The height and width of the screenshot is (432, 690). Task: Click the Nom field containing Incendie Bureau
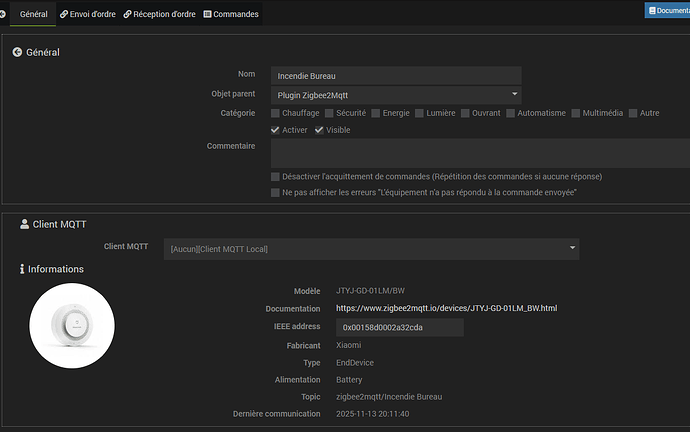[396, 75]
